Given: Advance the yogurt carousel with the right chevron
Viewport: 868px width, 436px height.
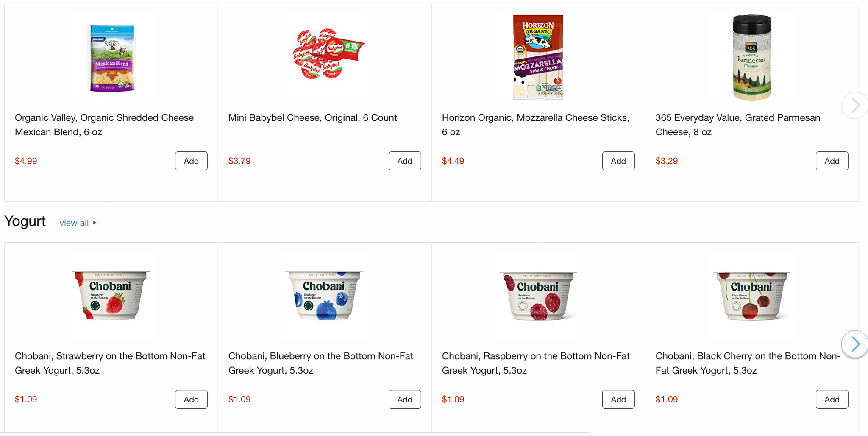Looking at the screenshot, I should coord(855,344).
